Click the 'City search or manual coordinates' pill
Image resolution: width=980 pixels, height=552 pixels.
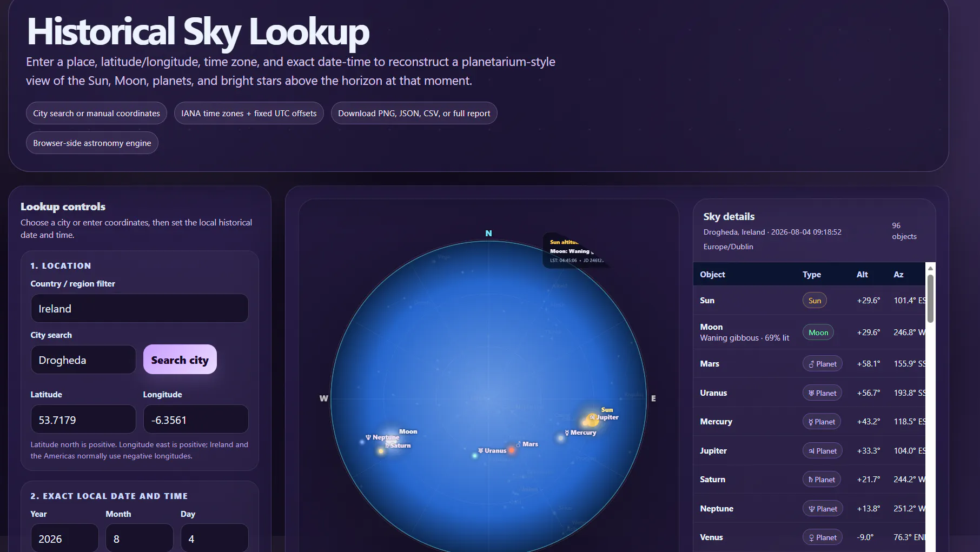[x=96, y=113]
